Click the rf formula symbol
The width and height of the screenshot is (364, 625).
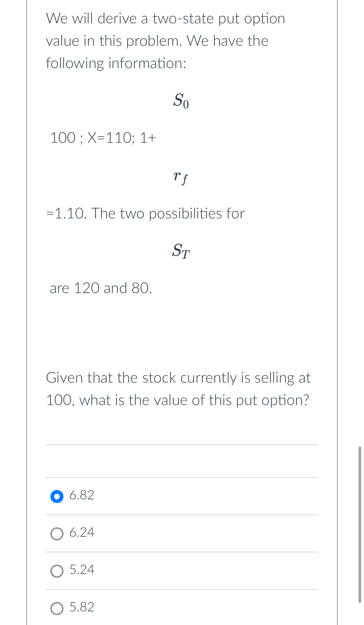click(181, 178)
